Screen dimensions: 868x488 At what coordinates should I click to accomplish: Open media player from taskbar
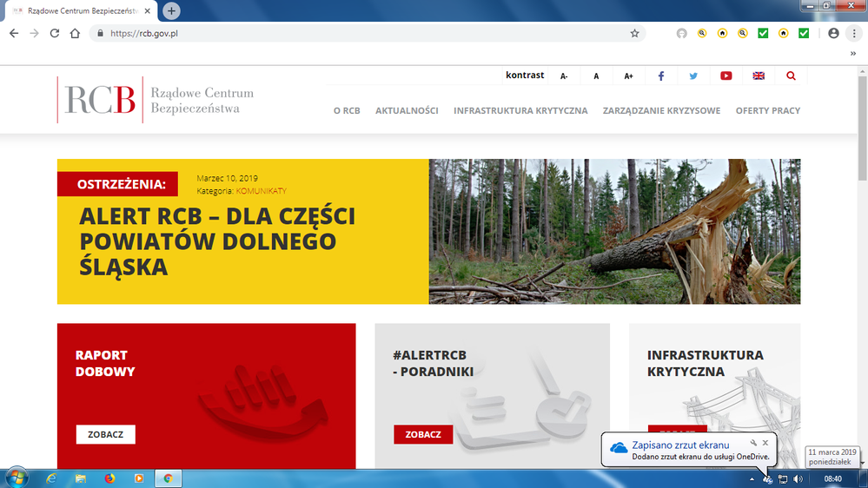click(x=139, y=478)
